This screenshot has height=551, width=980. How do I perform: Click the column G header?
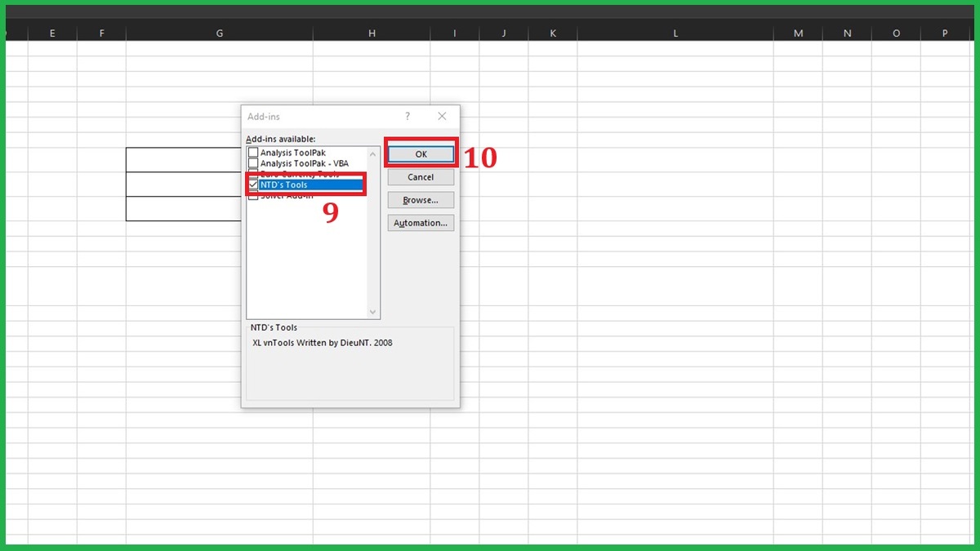[219, 33]
